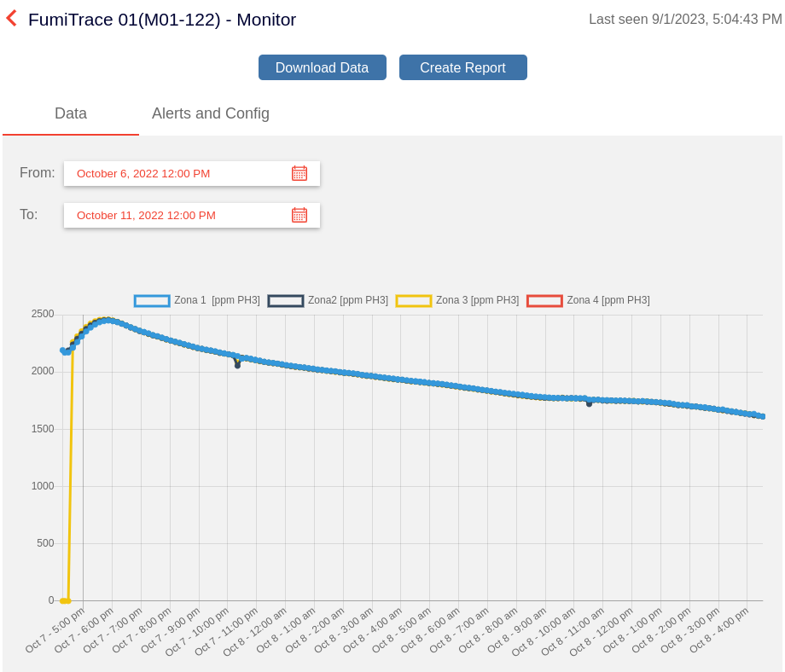Click the red back arrow icon
The image size is (785, 672).
click(x=12, y=18)
